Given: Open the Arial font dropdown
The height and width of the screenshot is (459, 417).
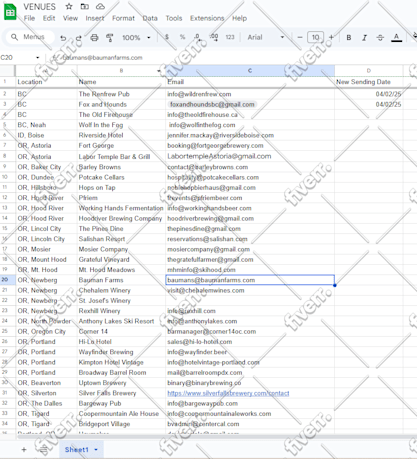Looking at the screenshot, I should pos(266,37).
